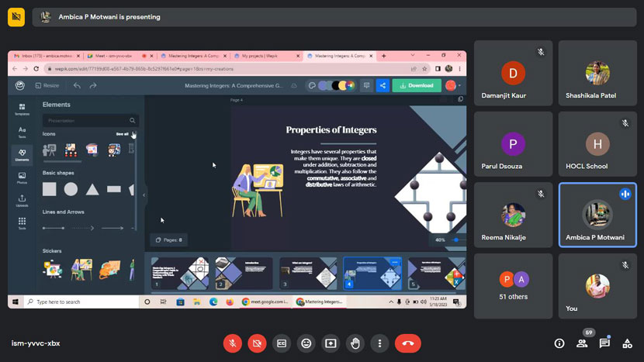Open the in-call chat panel
This screenshot has width=644, height=362.
point(604,343)
